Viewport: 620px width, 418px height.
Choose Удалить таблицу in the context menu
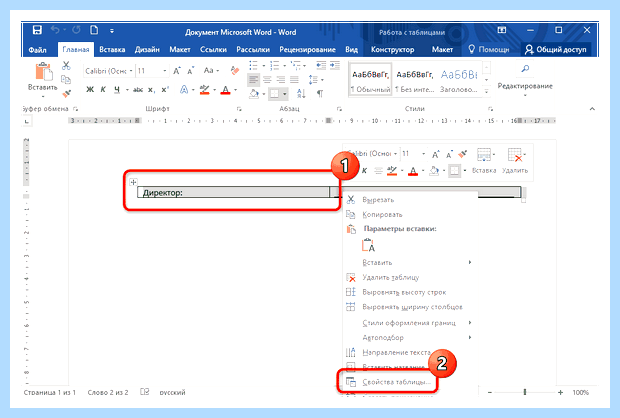408,278
